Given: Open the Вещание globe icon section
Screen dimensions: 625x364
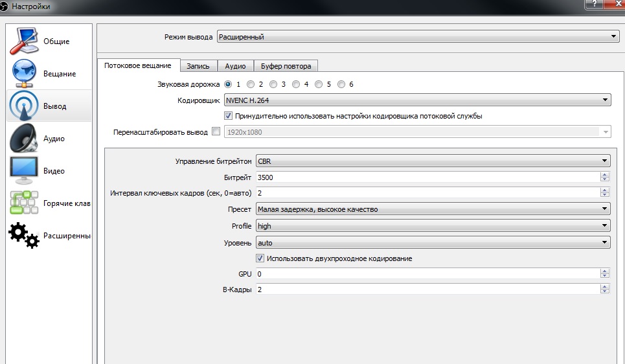Looking at the screenshot, I should (x=24, y=73).
